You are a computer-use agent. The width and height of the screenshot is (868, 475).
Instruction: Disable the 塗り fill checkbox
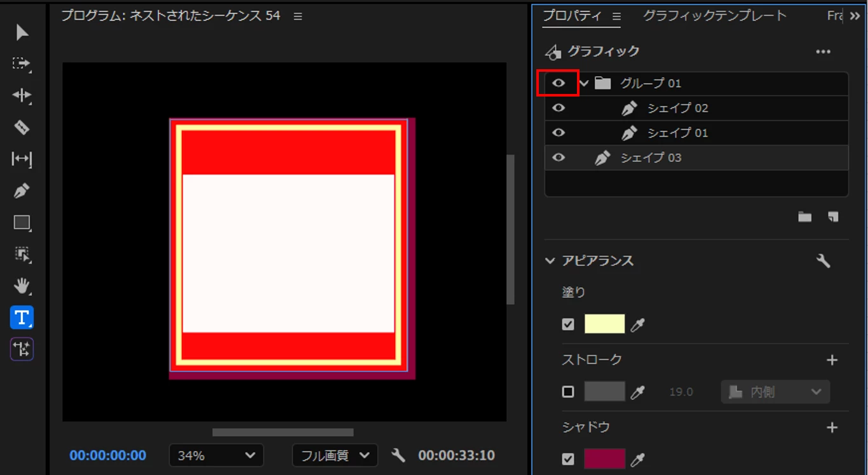pyautogui.click(x=568, y=324)
